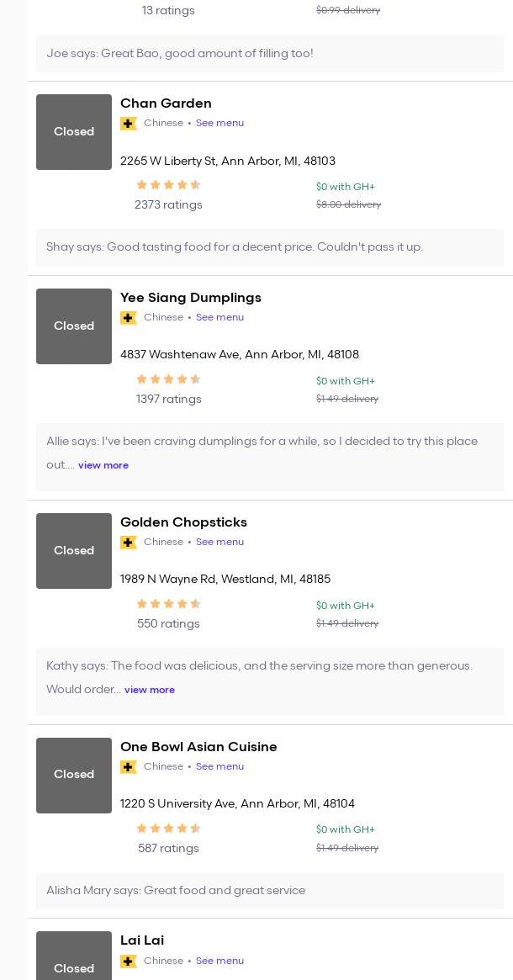Open See menu for Lai Lai
513x980 pixels.
pyautogui.click(x=219, y=961)
